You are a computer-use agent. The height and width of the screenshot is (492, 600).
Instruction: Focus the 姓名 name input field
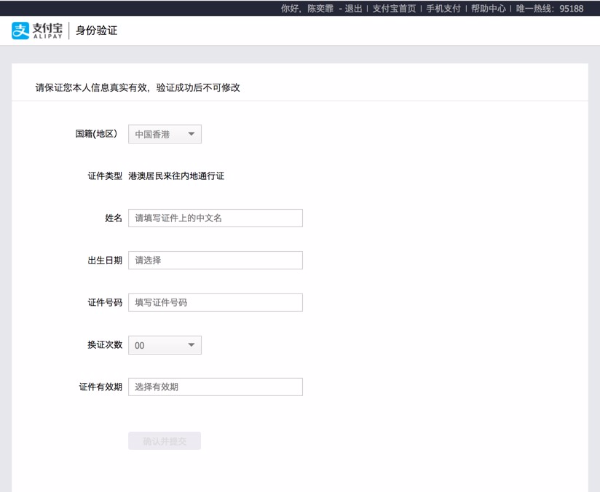coord(215,218)
